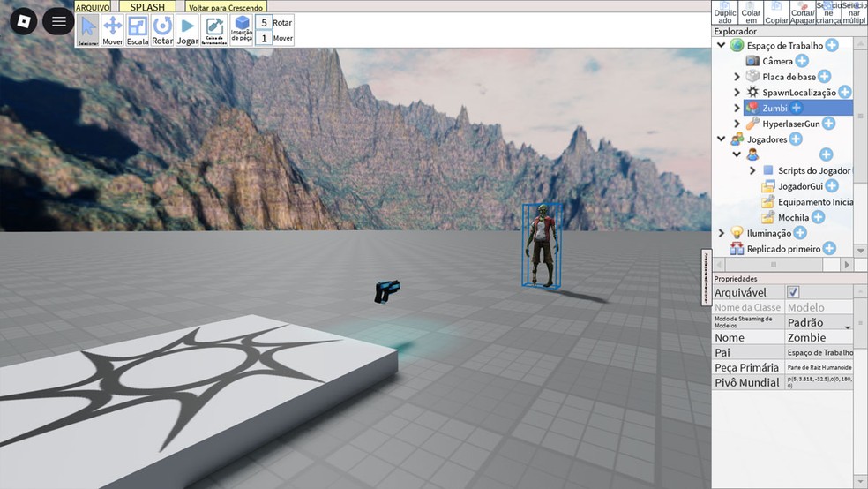Click the hyperlaser gun in viewport

[387, 291]
